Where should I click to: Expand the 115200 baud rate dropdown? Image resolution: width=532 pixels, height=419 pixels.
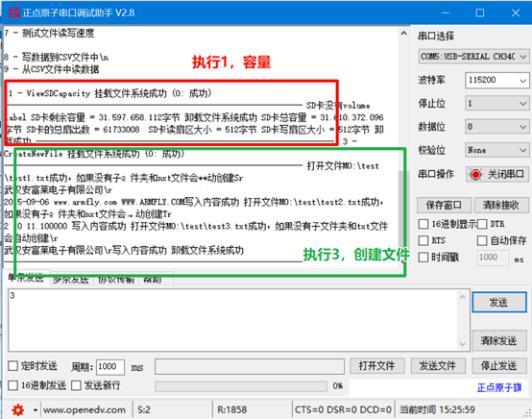(496, 80)
